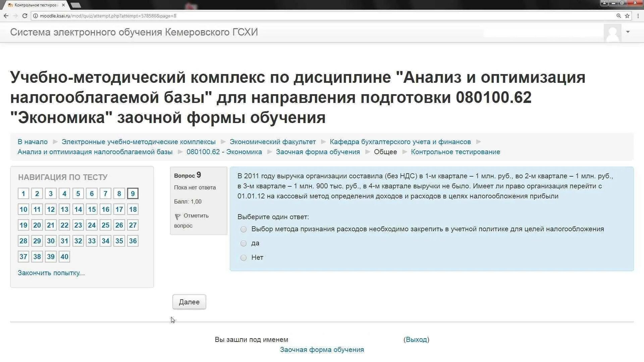The width and height of the screenshot is (644, 362).
Task: Jump to question 21 in navigation
Action: 51,225
